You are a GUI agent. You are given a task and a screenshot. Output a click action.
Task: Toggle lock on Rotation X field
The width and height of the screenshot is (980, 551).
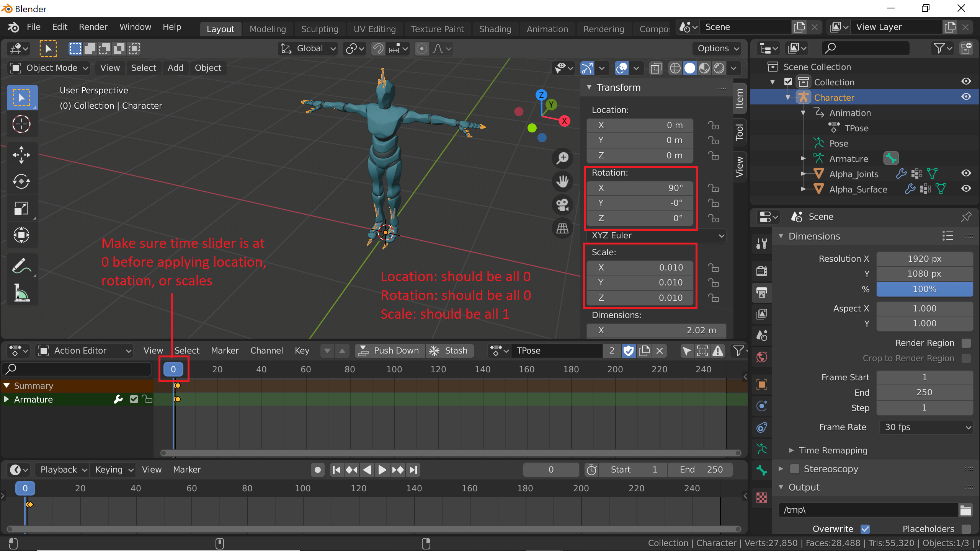713,188
